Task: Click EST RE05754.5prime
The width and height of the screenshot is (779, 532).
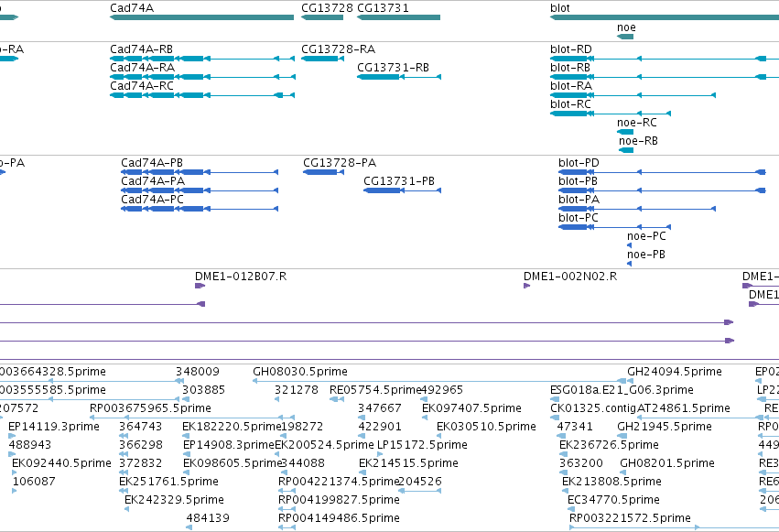Action: [x=375, y=390]
